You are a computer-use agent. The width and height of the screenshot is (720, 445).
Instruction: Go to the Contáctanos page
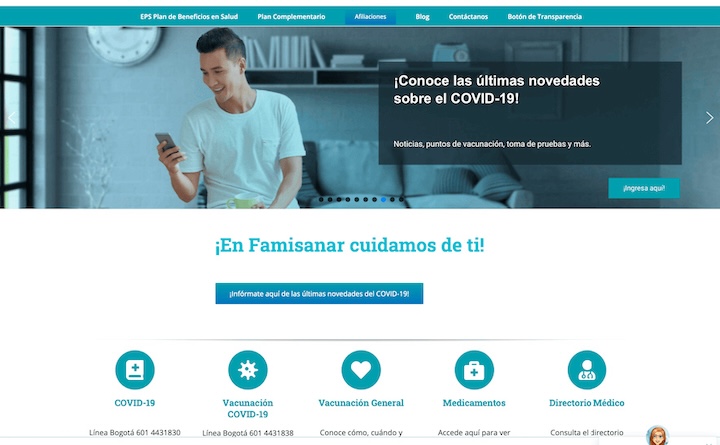pyautogui.click(x=468, y=17)
